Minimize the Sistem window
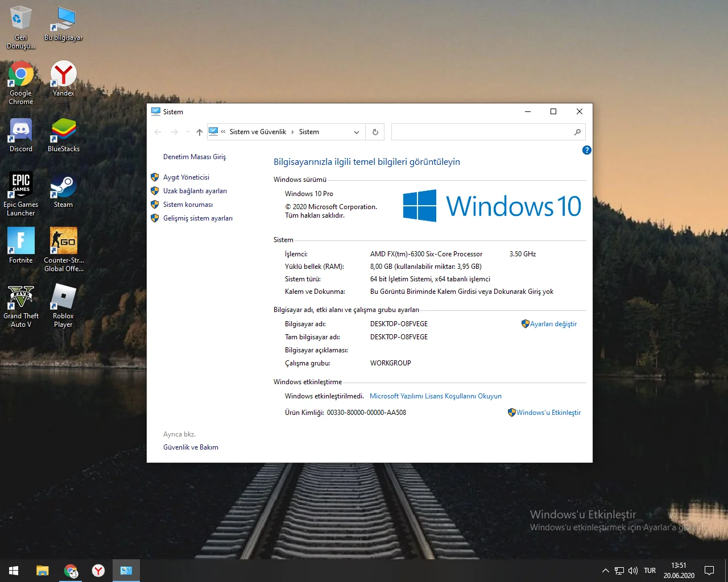 (x=528, y=111)
